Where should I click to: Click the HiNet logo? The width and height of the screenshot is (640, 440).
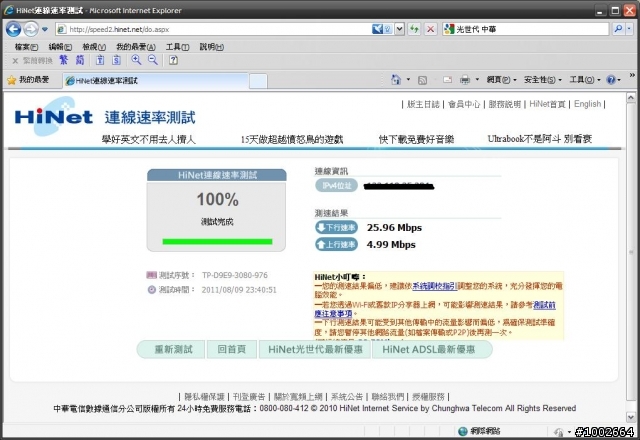click(x=54, y=116)
